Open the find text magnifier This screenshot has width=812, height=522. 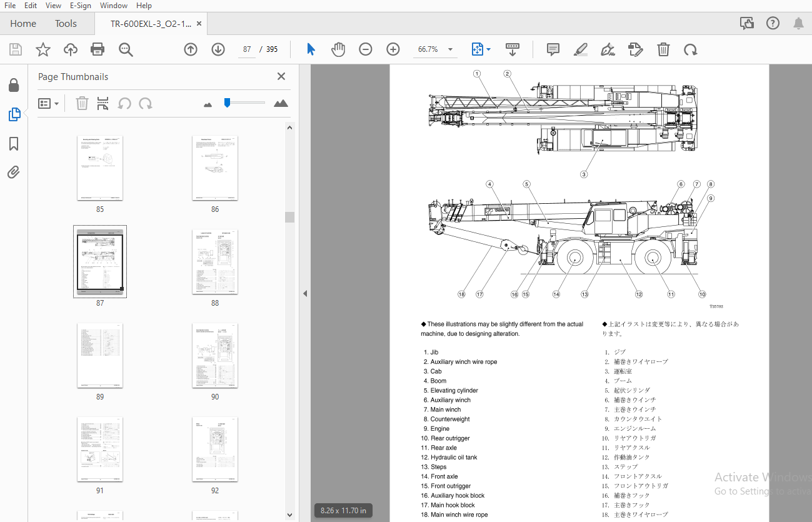click(126, 49)
